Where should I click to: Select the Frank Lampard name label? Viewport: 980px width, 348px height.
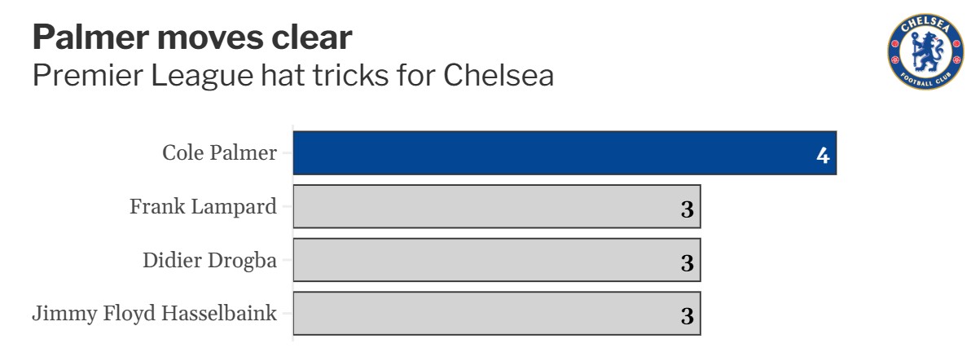[203, 206]
